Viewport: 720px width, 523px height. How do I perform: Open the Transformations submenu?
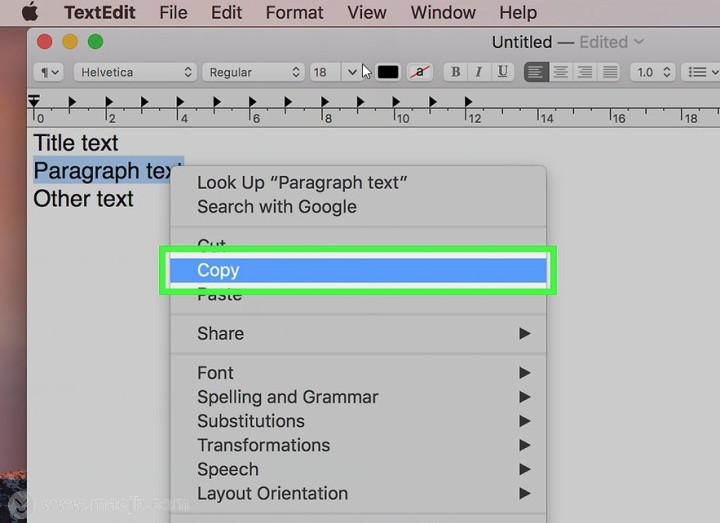pos(358,445)
